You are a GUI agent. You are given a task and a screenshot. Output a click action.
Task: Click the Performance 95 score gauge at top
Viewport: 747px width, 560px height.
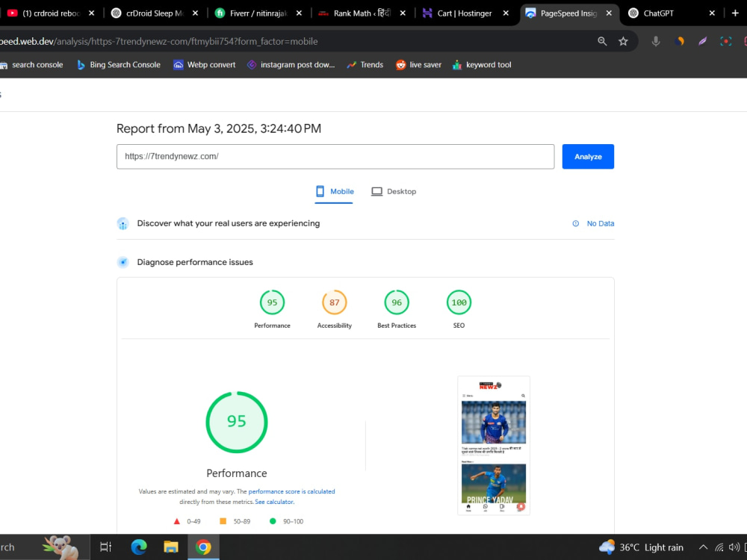272,302
